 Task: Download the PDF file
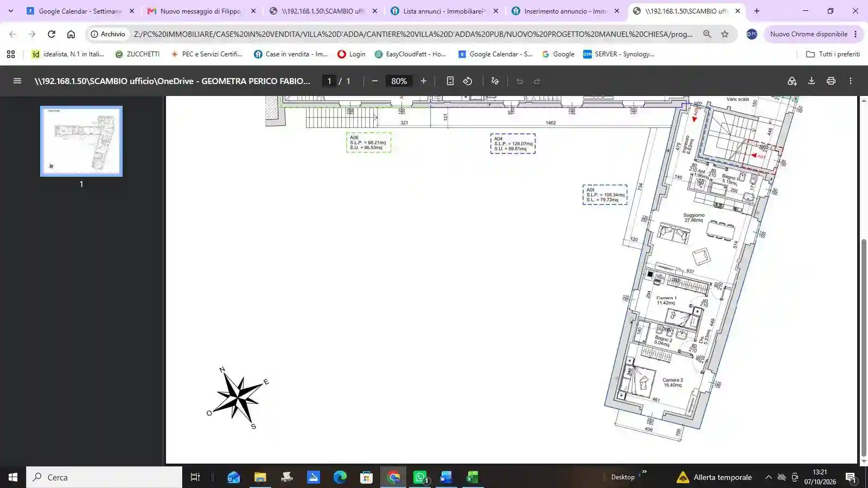(x=812, y=81)
